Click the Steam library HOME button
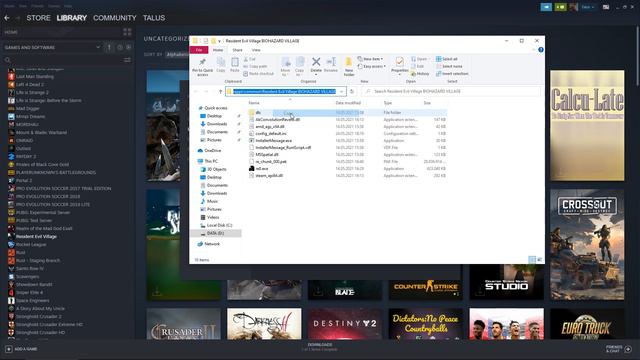 (x=11, y=32)
